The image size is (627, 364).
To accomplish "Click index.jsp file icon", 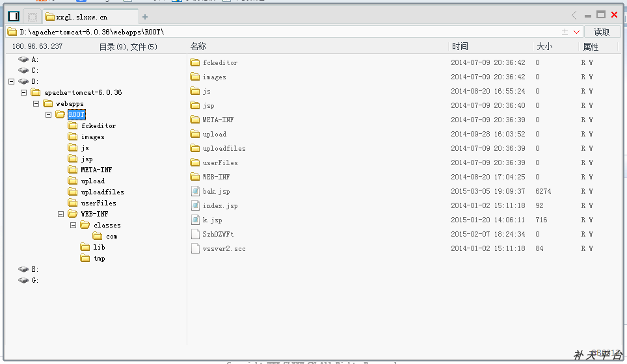I will (195, 205).
